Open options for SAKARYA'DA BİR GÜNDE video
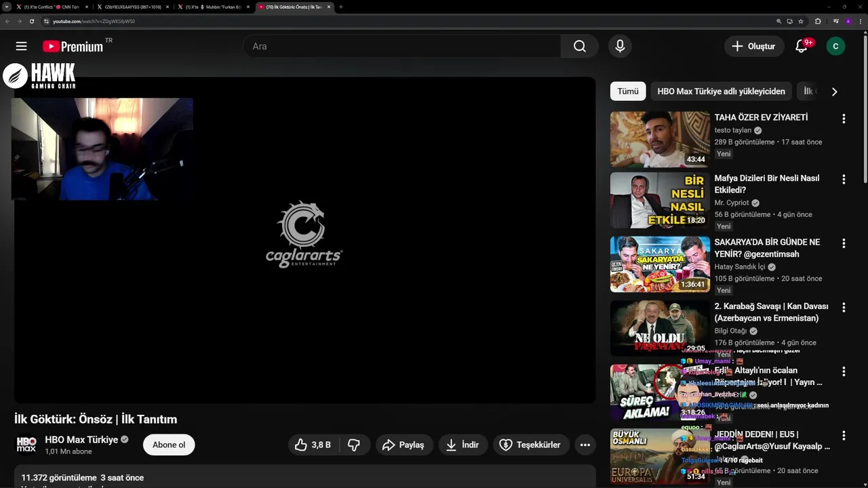 click(x=844, y=243)
